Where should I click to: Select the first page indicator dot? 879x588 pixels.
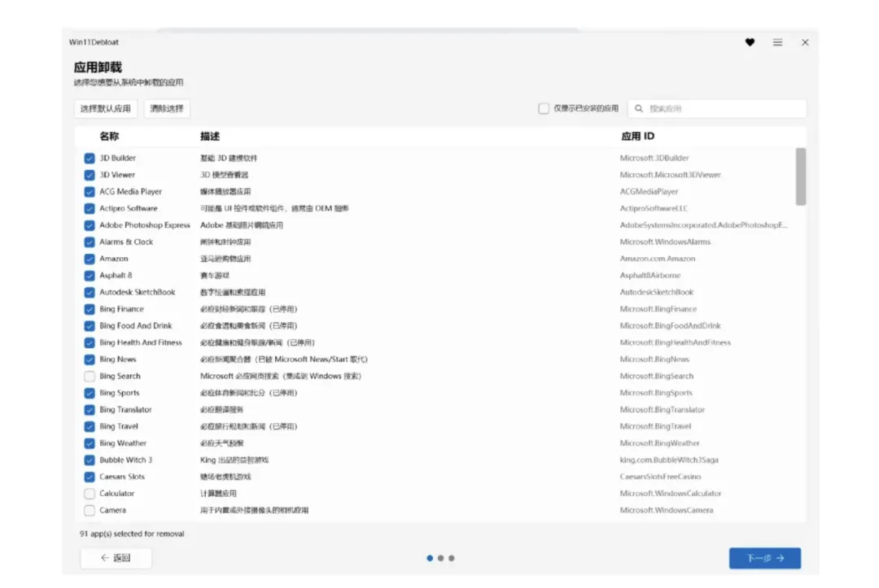coord(430,559)
